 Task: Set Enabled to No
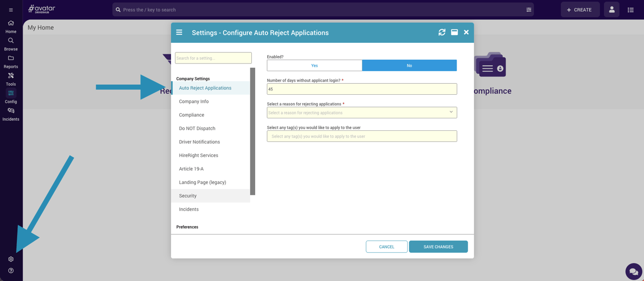coord(409,65)
